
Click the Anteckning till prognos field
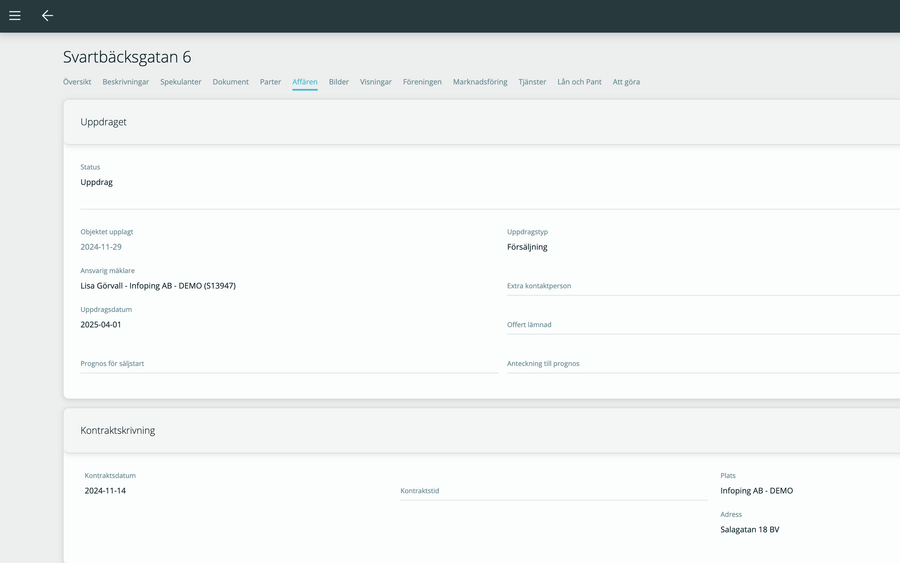point(703,364)
